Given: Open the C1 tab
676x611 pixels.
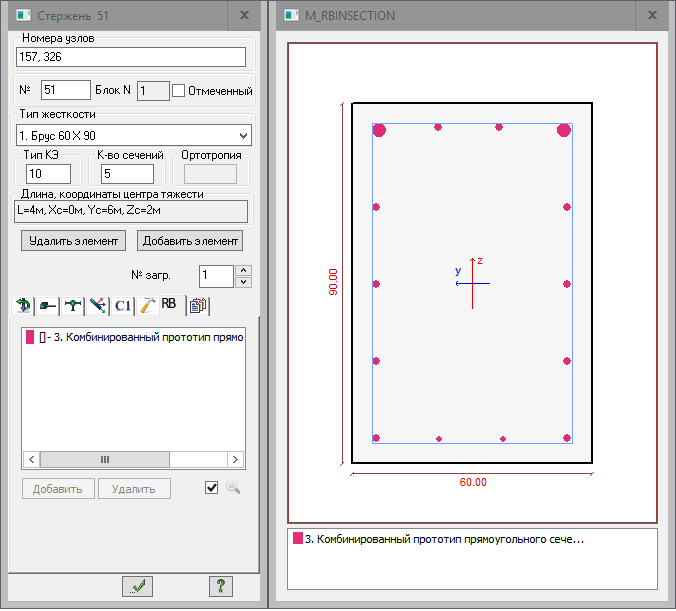Looking at the screenshot, I should pos(122,305).
